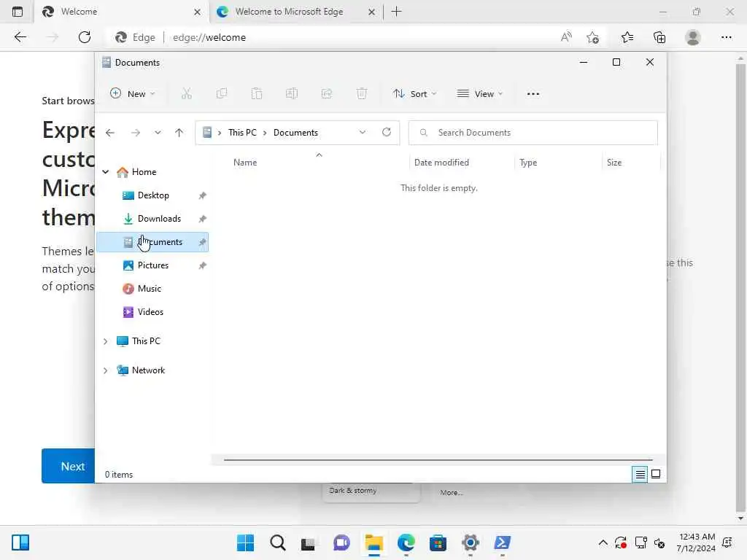Refresh the Documents folder view

(x=387, y=132)
